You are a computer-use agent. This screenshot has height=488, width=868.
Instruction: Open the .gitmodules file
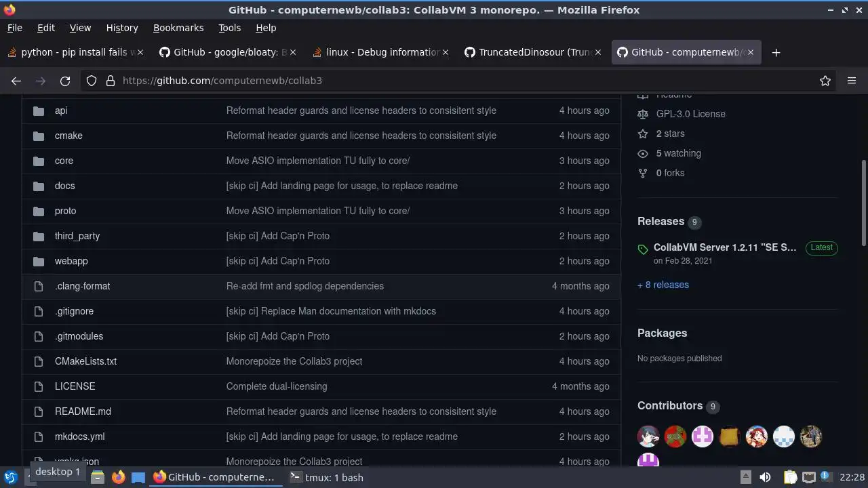click(x=79, y=336)
